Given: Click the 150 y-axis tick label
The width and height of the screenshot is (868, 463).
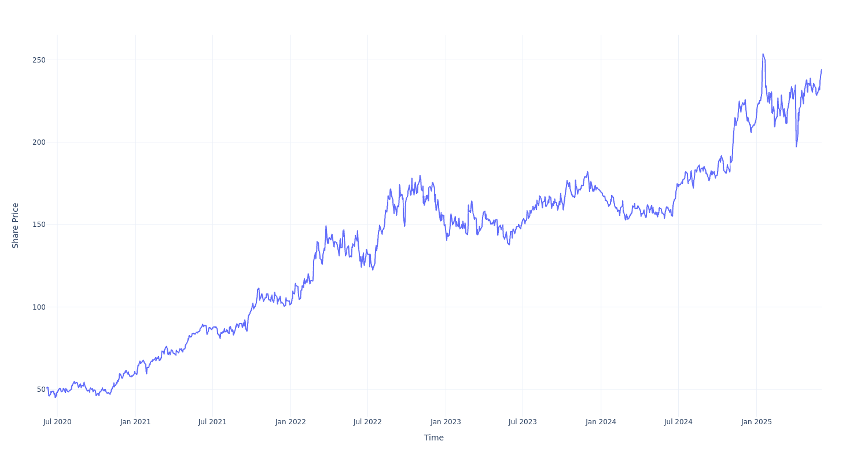Looking at the screenshot, I should coord(39,225).
